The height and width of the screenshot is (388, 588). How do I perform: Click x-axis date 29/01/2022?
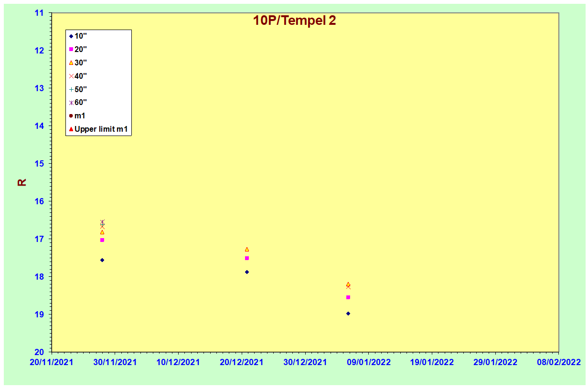pyautogui.click(x=495, y=362)
